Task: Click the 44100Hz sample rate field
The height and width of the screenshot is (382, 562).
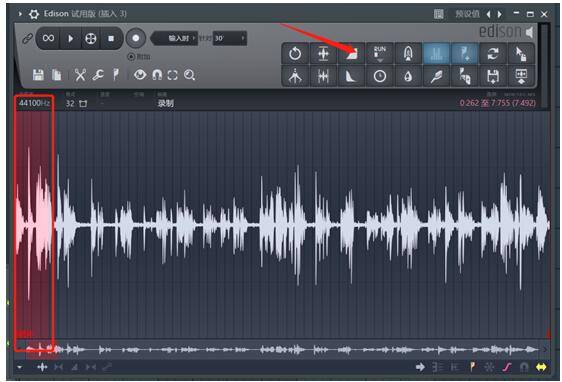Action: 34,103
